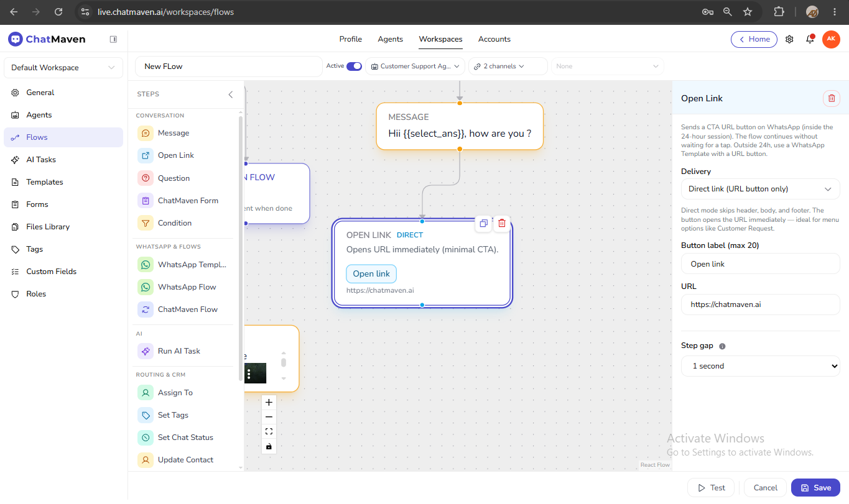Collapse the Steps panel chevron
The image size is (849, 504).
(231, 94)
